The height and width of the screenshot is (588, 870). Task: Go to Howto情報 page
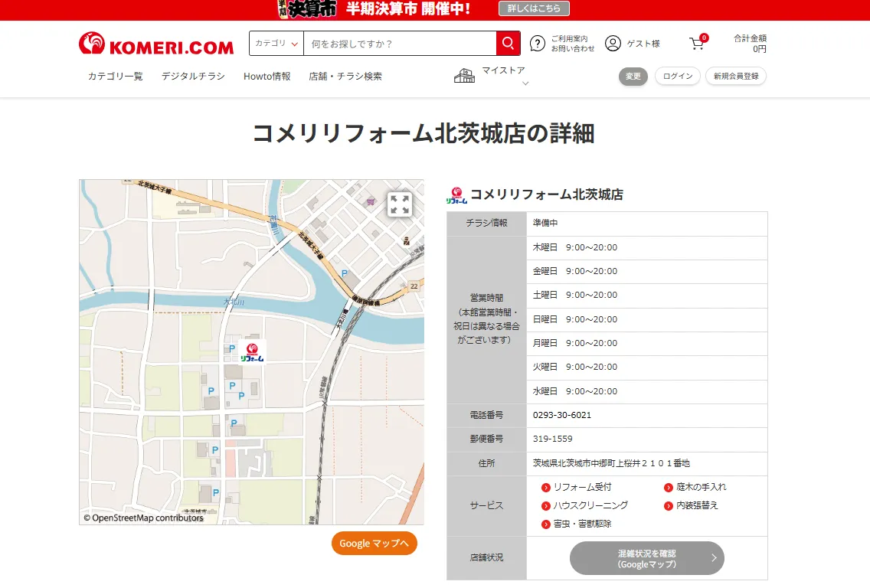pos(267,77)
